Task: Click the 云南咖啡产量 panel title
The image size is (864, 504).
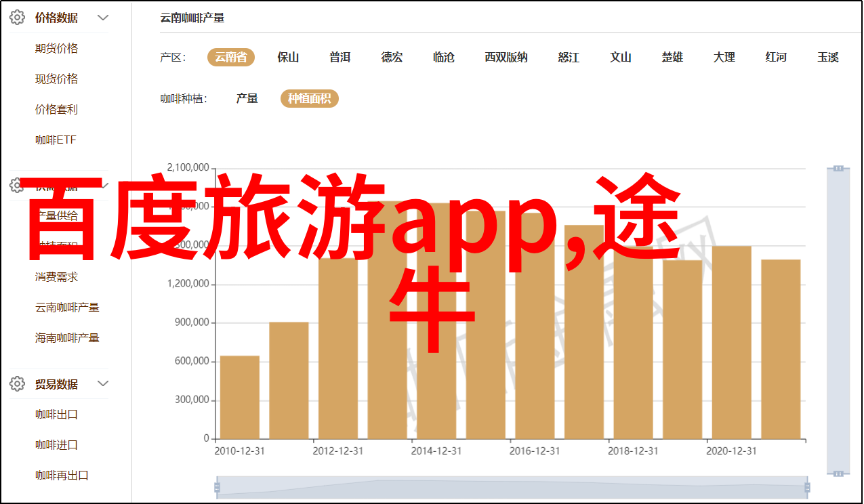Action: coord(192,18)
